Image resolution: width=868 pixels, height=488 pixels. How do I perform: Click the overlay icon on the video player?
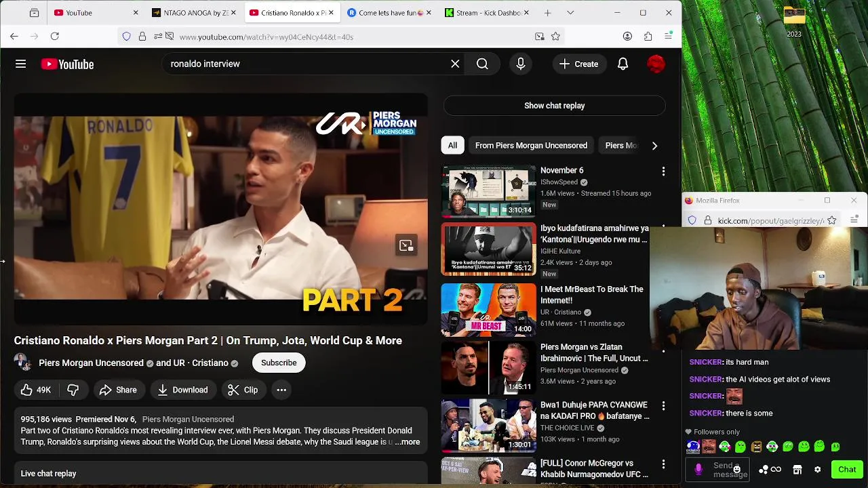point(406,246)
